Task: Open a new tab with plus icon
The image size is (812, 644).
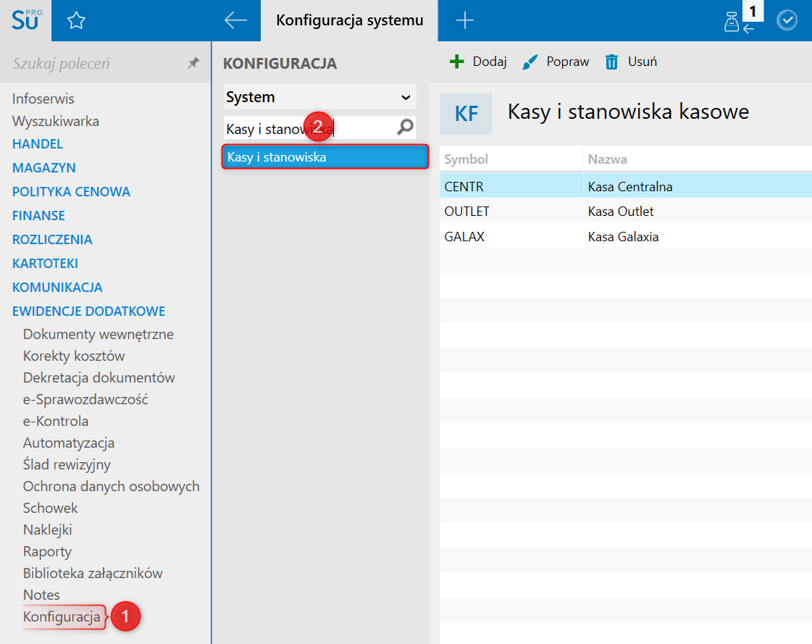Action: [464, 20]
